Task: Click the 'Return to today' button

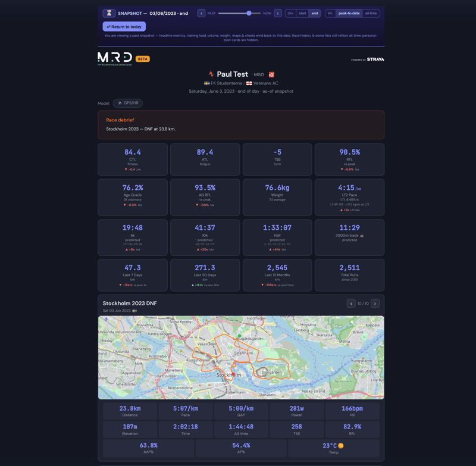Action: (124, 27)
